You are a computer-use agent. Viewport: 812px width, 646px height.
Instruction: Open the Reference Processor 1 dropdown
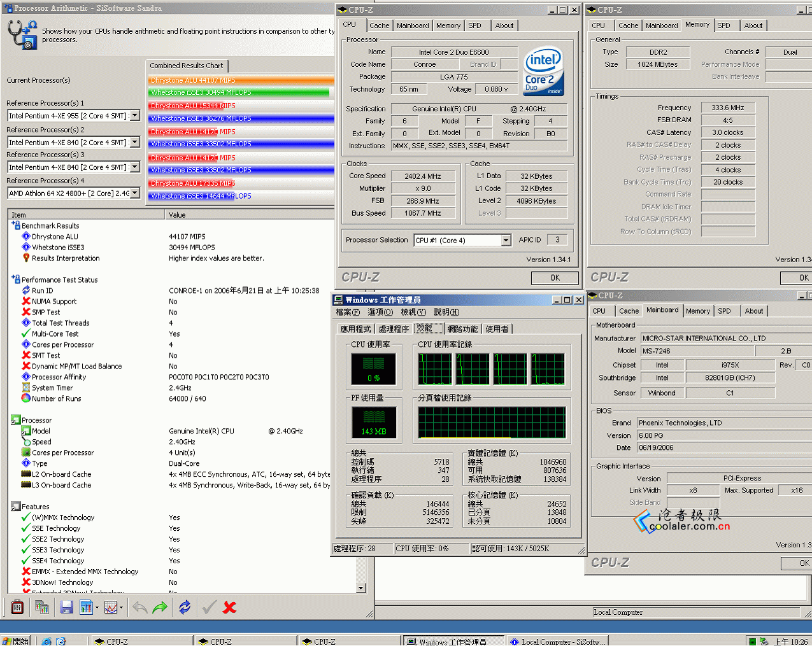pos(135,116)
